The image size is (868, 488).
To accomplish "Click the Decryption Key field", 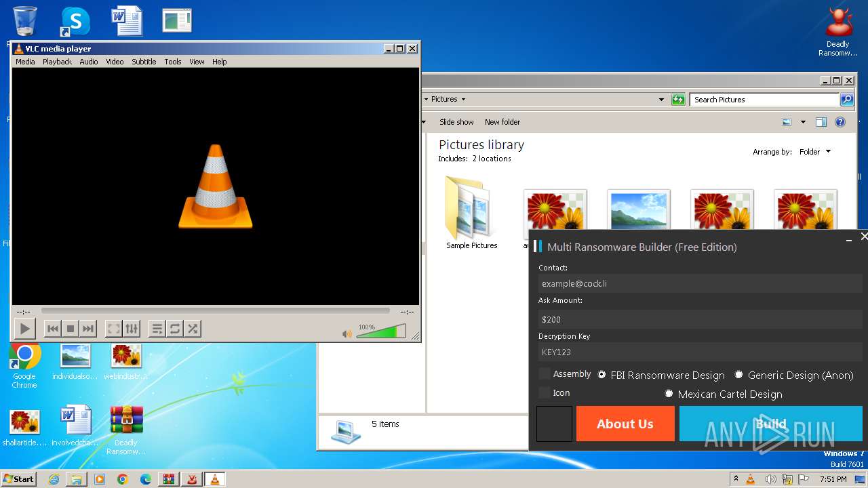I will [x=700, y=352].
